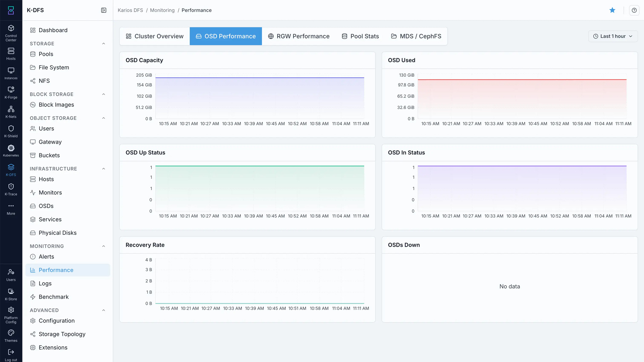Screen dimensions: 644x362
Task: Open Kubernetes module
Action: tap(11, 150)
